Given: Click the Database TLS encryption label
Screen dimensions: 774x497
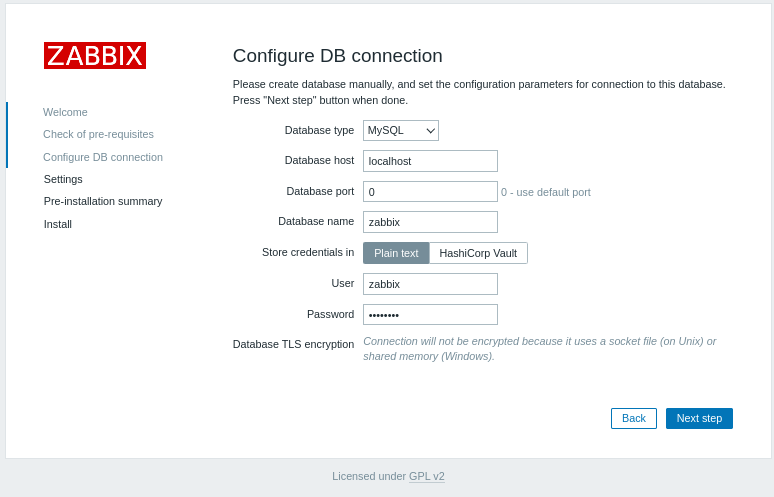Looking at the screenshot, I should (293, 344).
